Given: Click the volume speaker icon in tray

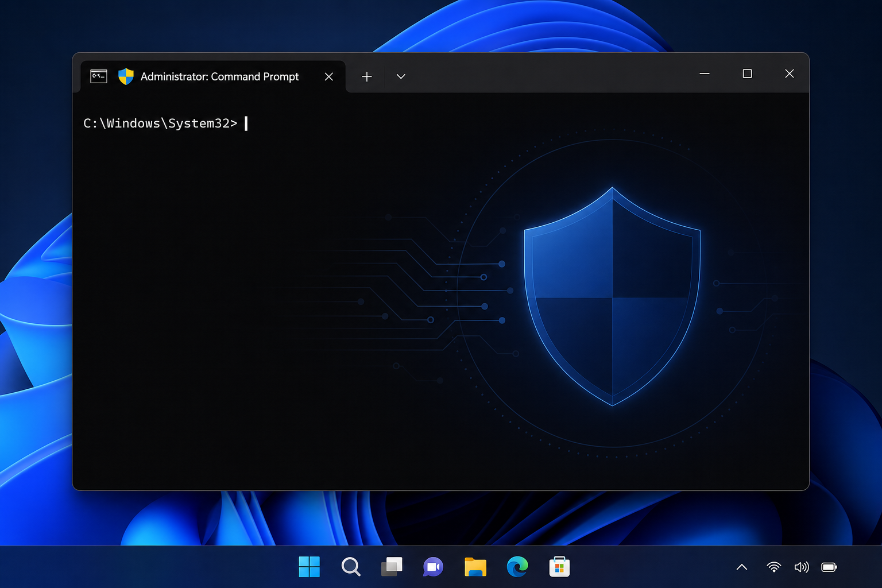Looking at the screenshot, I should (x=802, y=567).
